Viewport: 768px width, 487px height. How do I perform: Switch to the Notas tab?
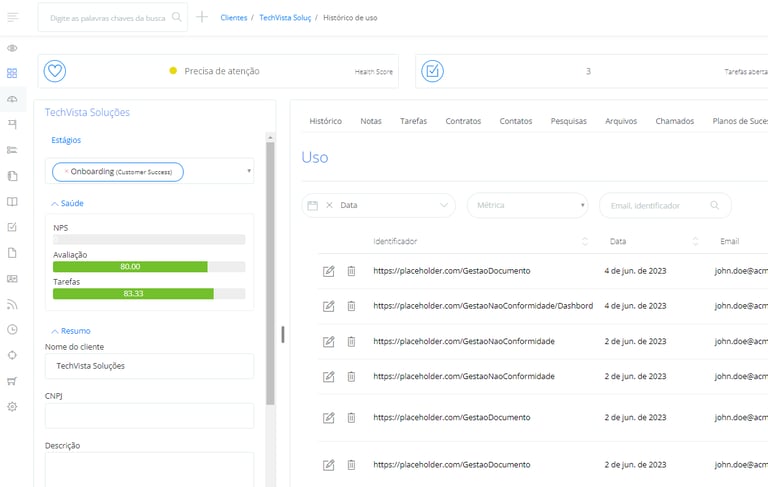click(371, 121)
